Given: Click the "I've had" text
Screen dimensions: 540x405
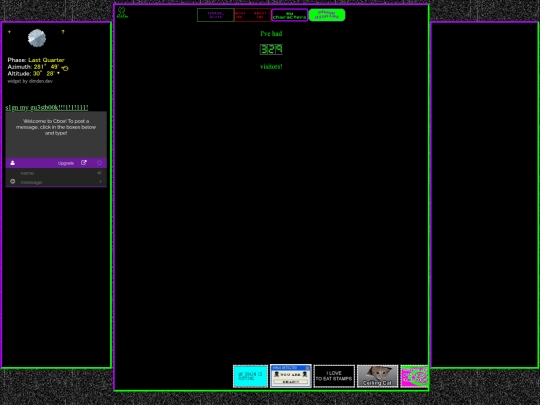Looking at the screenshot, I should 271,34.
